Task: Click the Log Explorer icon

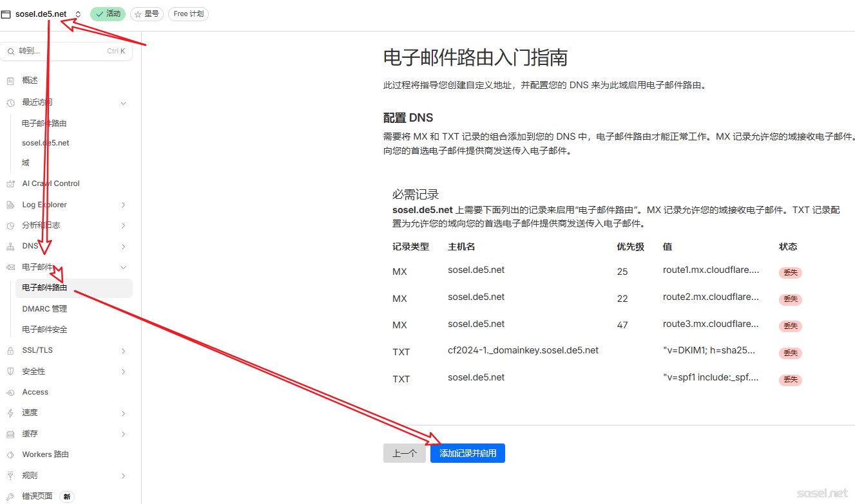Action: tap(10, 205)
